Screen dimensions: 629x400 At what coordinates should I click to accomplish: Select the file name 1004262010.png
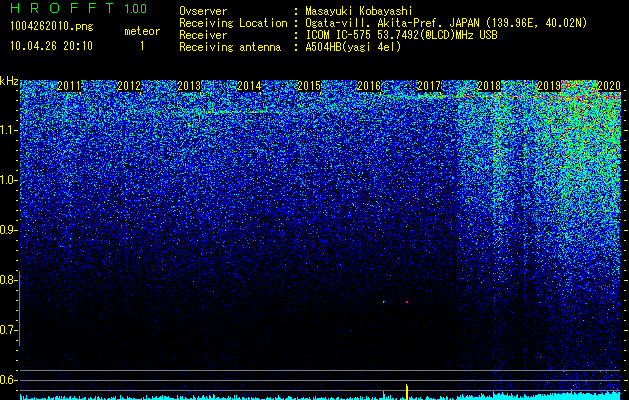pos(52,26)
